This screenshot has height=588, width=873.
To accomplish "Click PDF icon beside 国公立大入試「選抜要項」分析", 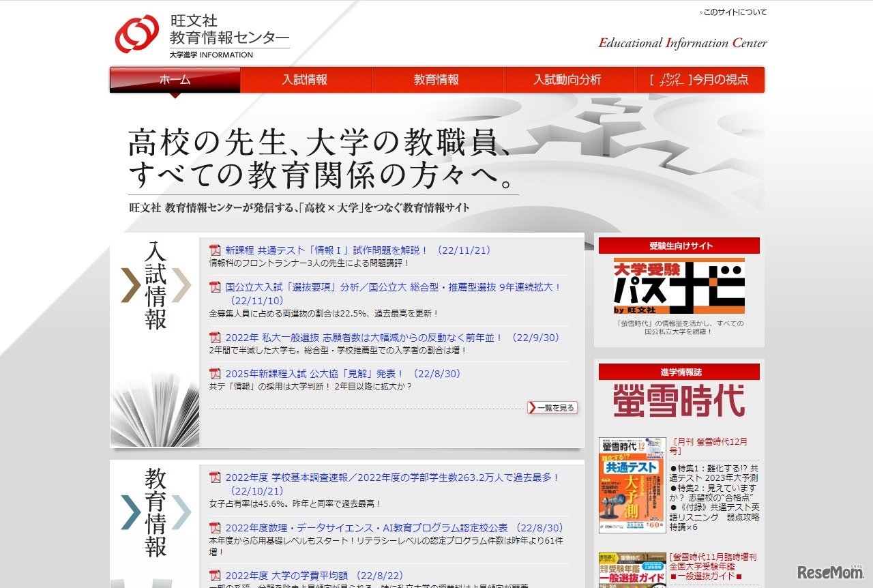I will pos(215,287).
